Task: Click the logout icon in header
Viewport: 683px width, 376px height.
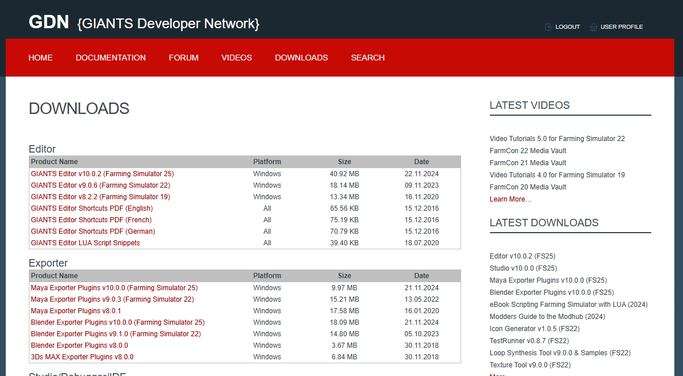Action: 548,27
